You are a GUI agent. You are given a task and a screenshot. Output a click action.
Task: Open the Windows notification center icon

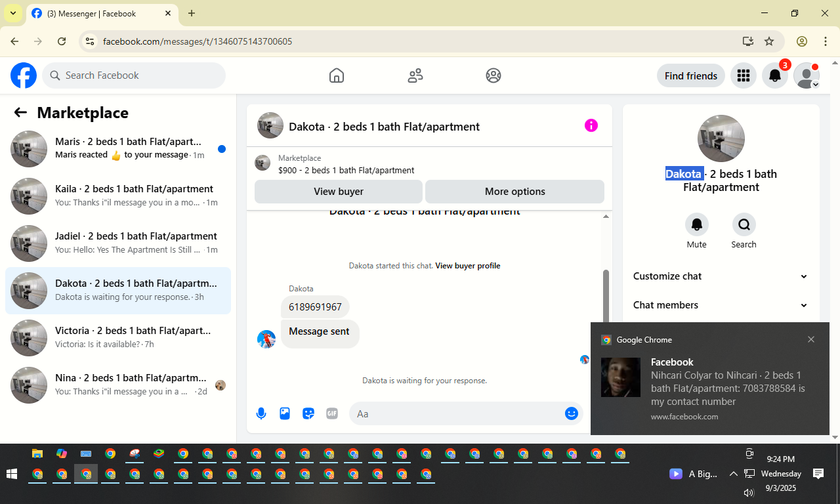(818, 474)
